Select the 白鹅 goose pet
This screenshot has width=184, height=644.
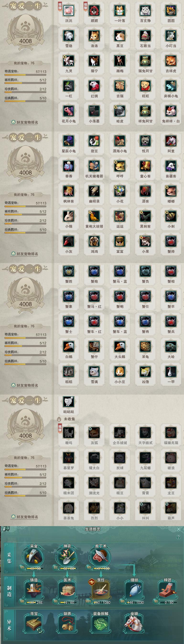(69, 347)
